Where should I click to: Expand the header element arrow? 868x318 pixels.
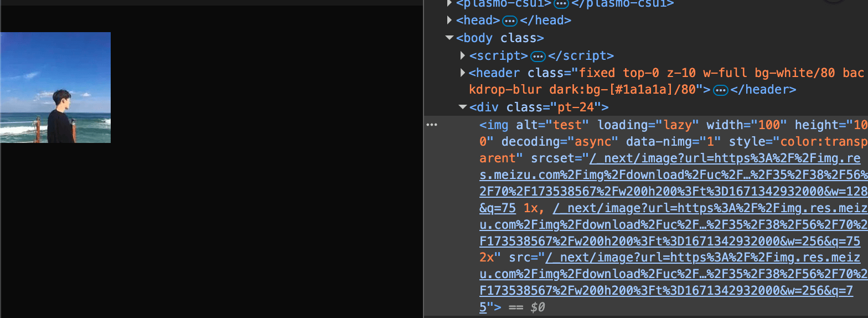click(x=463, y=73)
